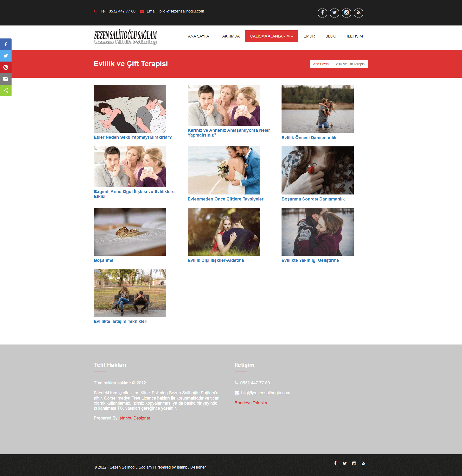This screenshot has width=462, height=476.
Task: Click footer phone number 0532 447 77 80
Action: pos(255,383)
